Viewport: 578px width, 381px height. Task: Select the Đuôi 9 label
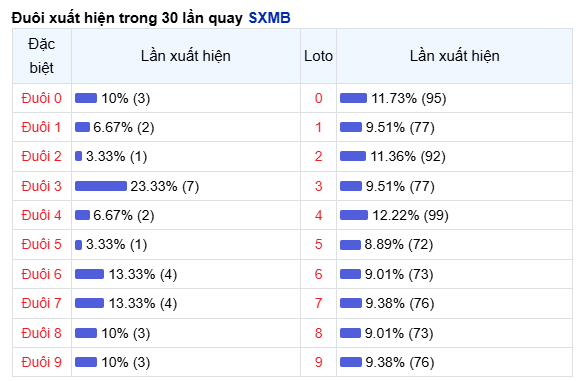coord(41,362)
